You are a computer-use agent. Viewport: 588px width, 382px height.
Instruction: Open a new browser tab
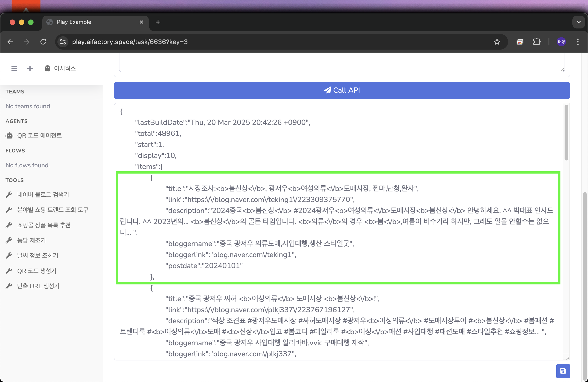[158, 22]
